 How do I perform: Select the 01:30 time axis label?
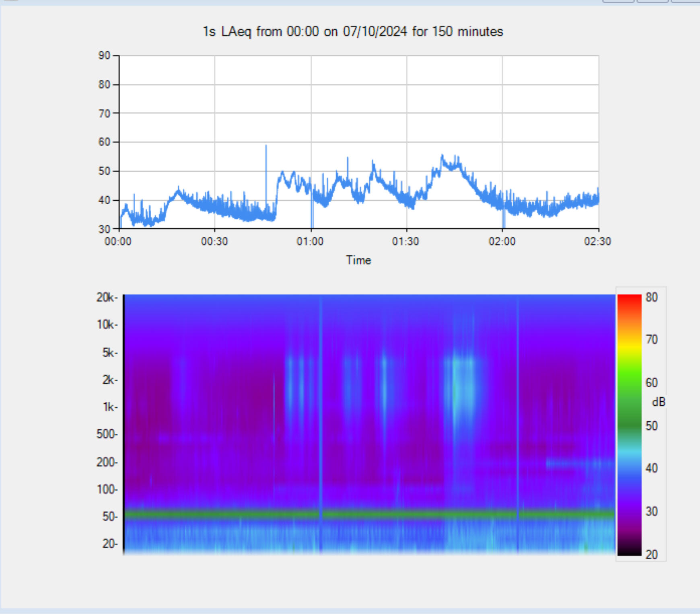pos(406,241)
